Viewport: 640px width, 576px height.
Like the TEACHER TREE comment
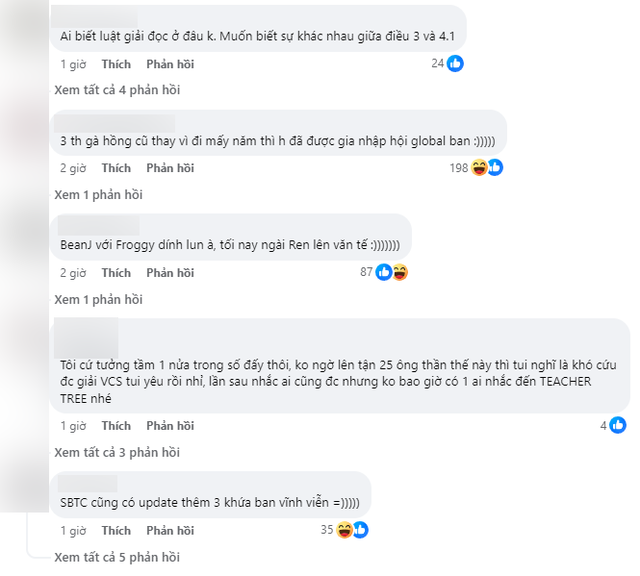point(116,426)
